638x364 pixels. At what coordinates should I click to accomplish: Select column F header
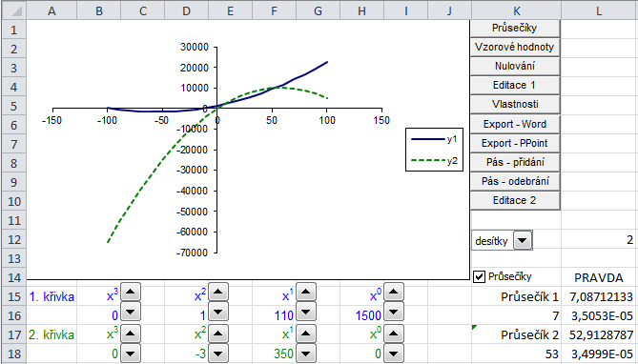pyautogui.click(x=275, y=10)
